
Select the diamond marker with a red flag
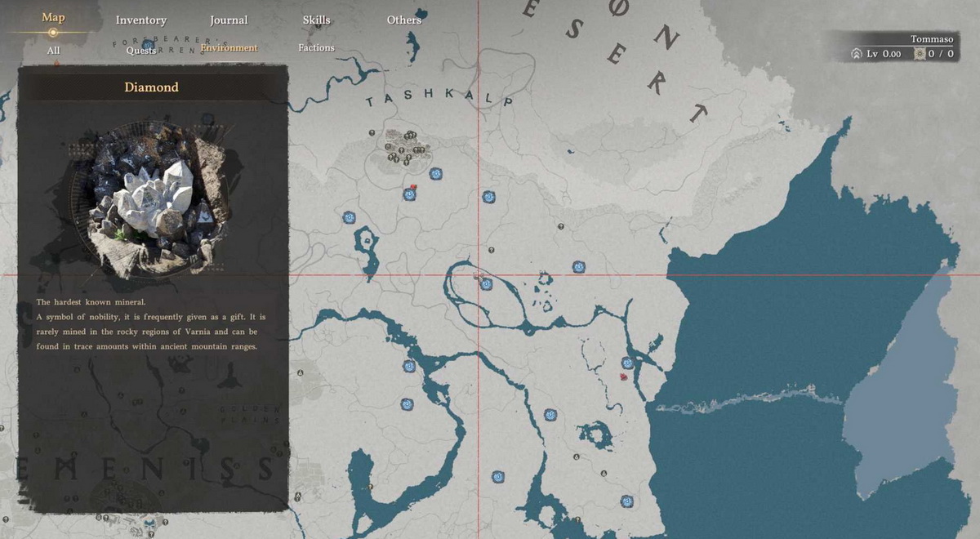pos(409,194)
